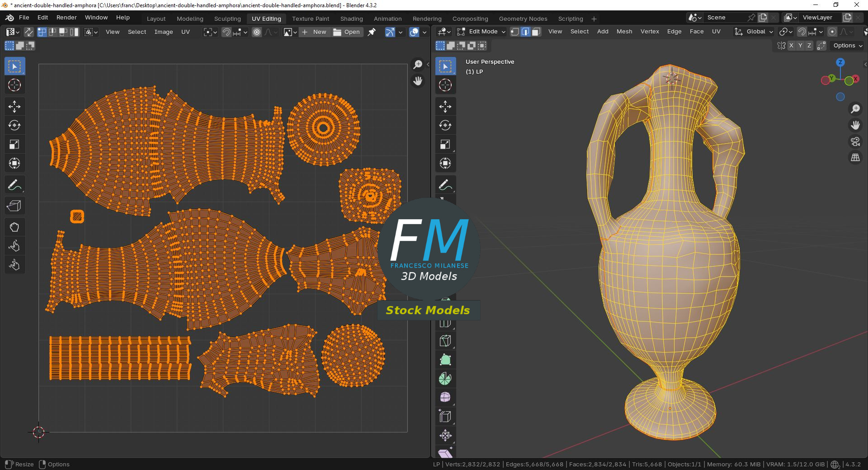Click the camera view icon in viewport
This screenshot has width=868, height=470.
point(855,141)
